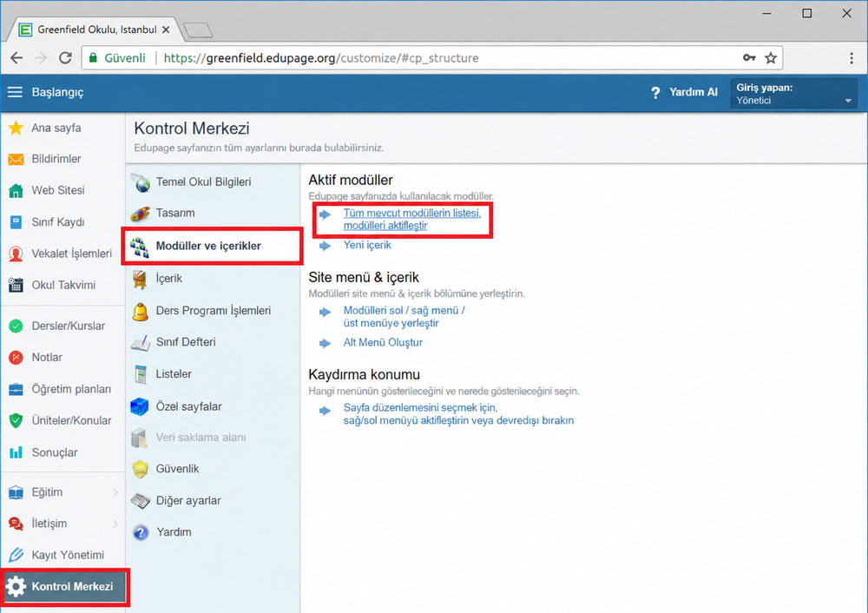Click the Bildirimler envelope icon
The width and height of the screenshot is (868, 613).
tap(16, 160)
